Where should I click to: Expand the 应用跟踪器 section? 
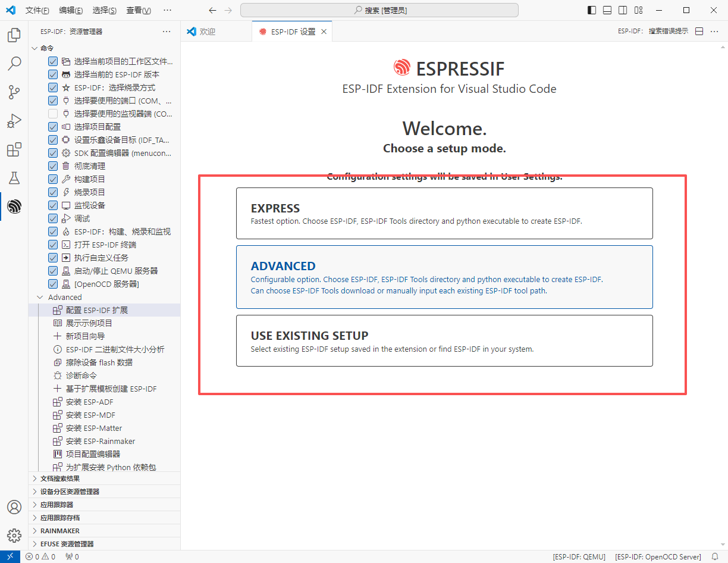[104, 505]
